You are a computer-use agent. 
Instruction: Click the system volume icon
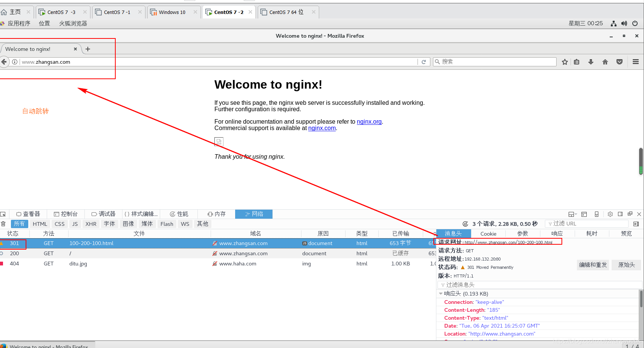point(624,23)
